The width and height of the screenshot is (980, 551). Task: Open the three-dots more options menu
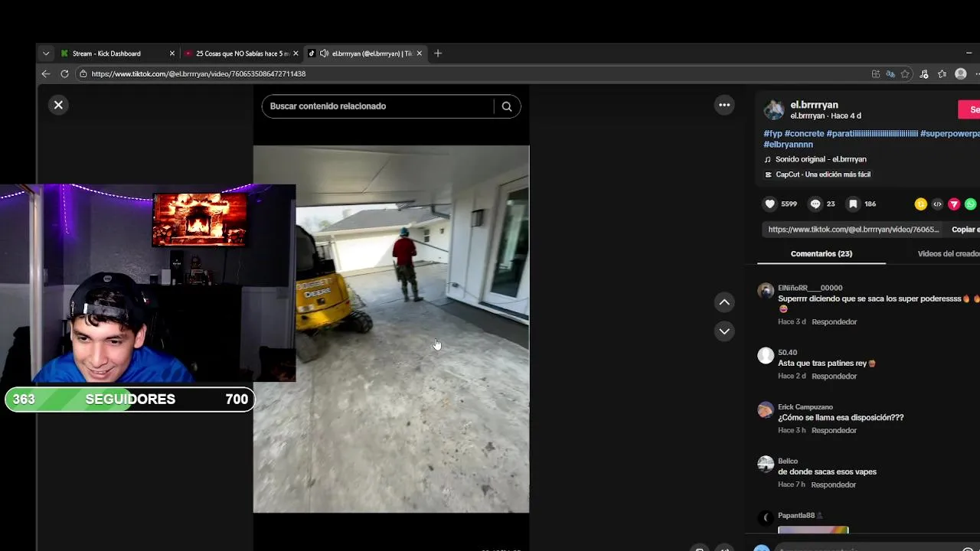pos(724,105)
